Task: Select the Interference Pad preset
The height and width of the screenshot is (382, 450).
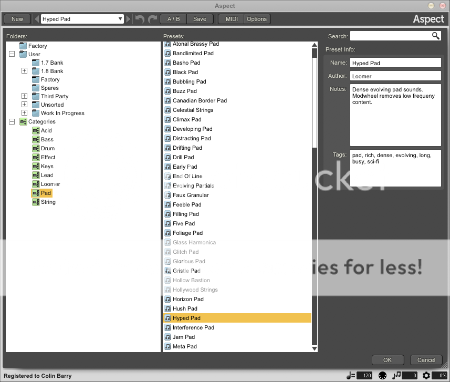Action: (x=237, y=327)
